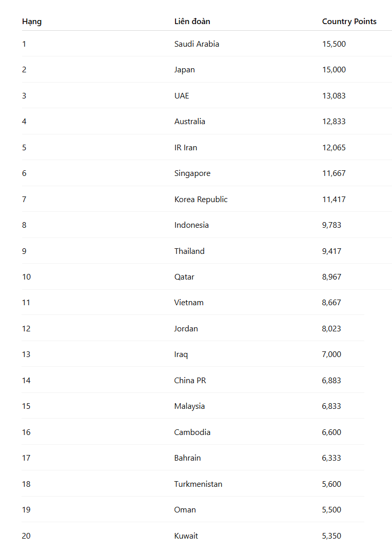Select Saudi Arabia in the table
The height and width of the screenshot is (554, 392).
[x=197, y=44]
